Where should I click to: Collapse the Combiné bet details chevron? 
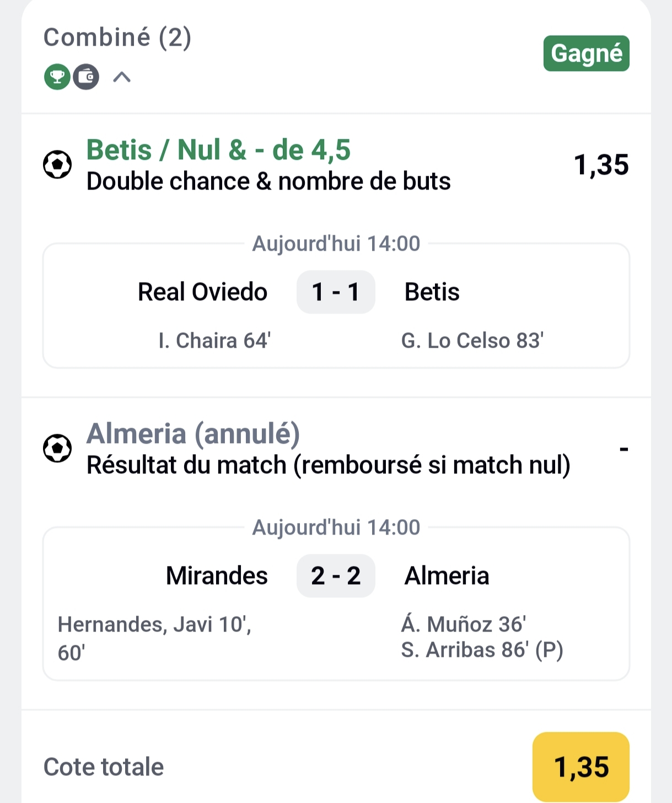122,77
